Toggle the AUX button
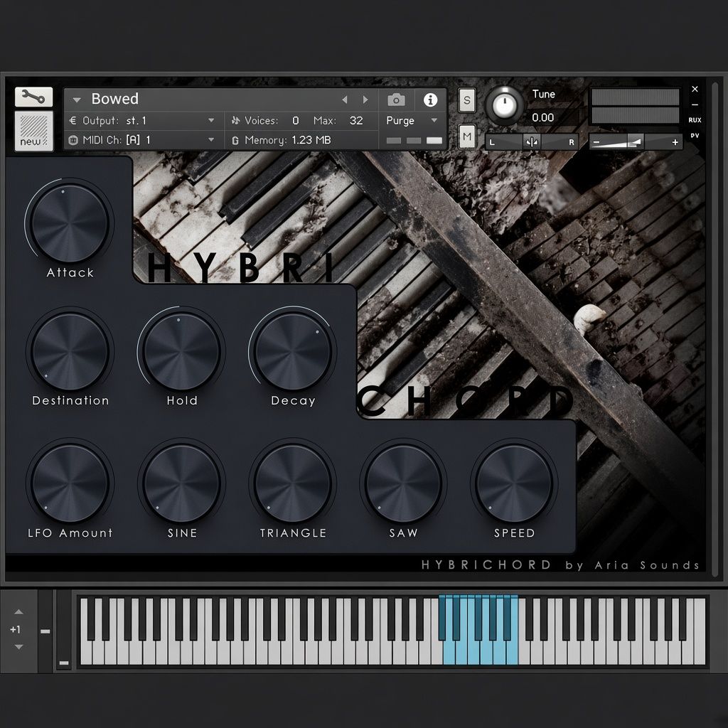This screenshot has height=728, width=728. [x=695, y=119]
